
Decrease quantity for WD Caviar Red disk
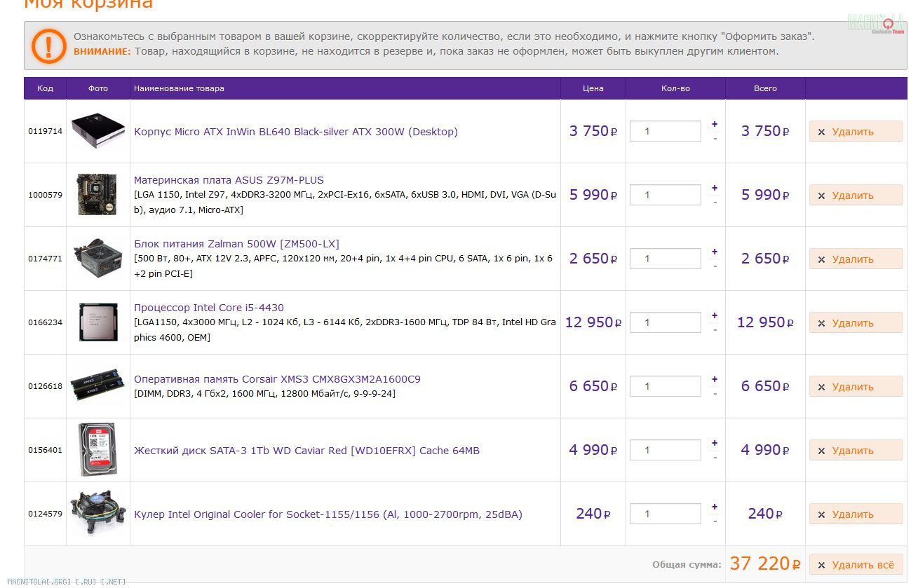tap(715, 457)
